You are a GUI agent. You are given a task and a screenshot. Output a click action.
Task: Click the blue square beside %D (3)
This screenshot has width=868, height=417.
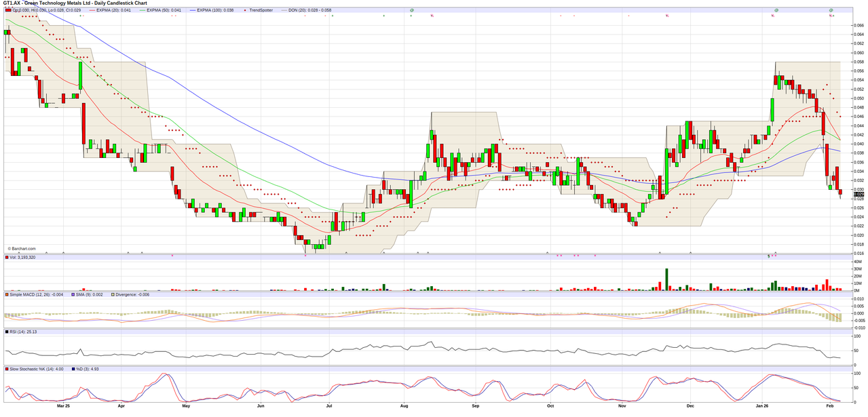(73, 369)
